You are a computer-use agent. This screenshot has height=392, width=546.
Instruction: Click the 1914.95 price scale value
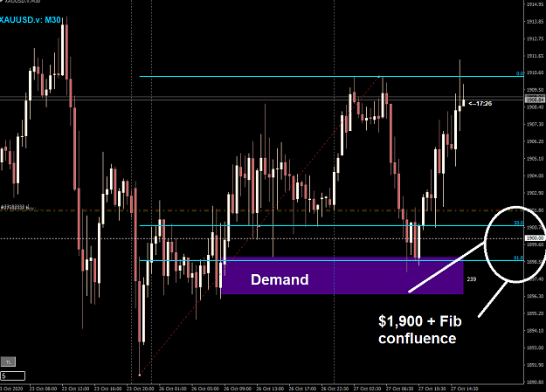(x=535, y=4)
